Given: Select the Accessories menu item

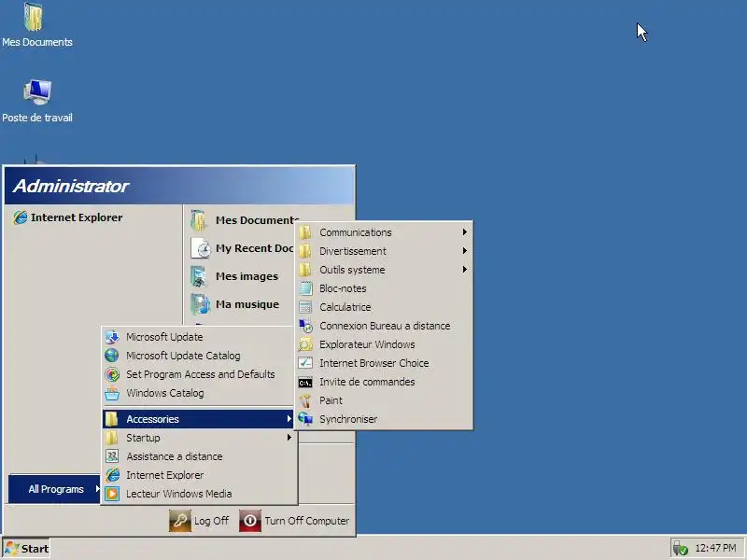Looking at the screenshot, I should click(198, 419).
